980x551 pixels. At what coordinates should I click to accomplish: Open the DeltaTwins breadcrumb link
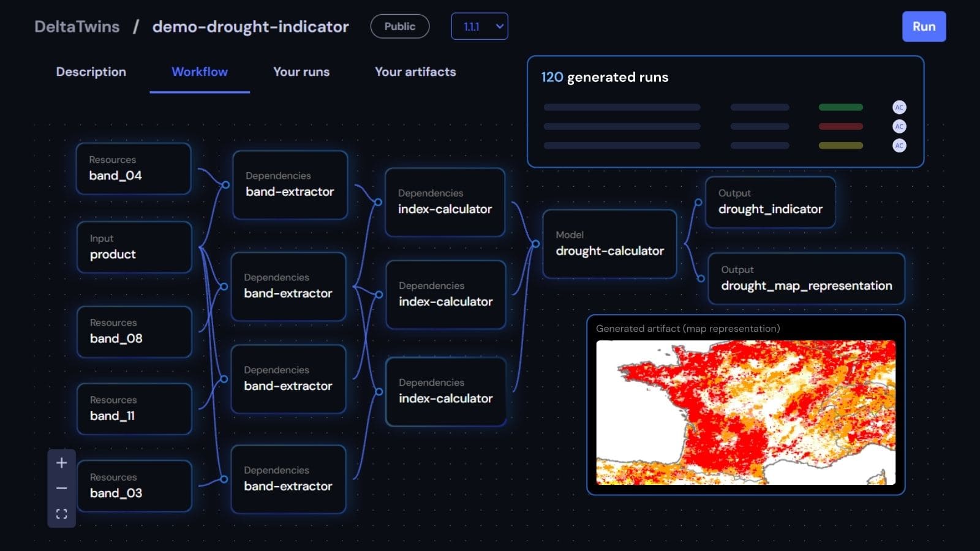pyautogui.click(x=77, y=27)
